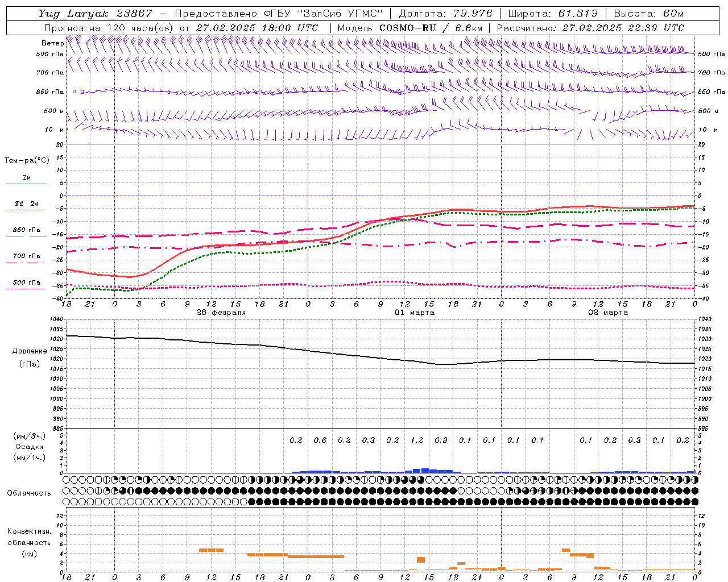Click '1040' on the left pressure axis
This screenshot has height=582, width=728.
[56, 319]
